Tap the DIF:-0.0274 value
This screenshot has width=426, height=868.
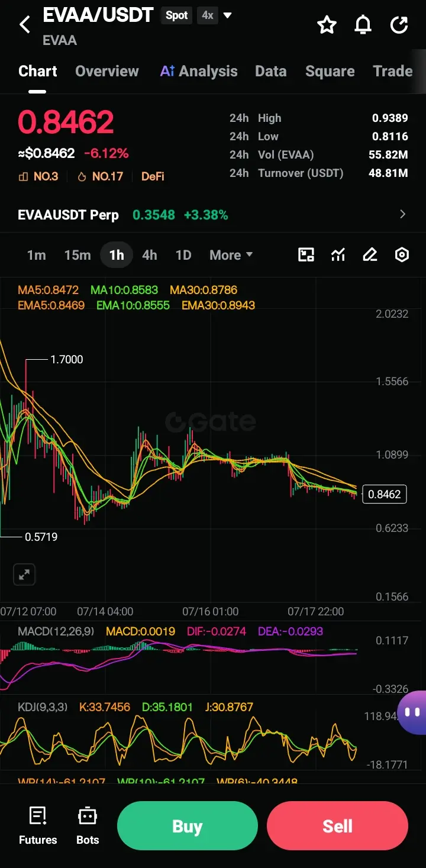pyautogui.click(x=217, y=631)
